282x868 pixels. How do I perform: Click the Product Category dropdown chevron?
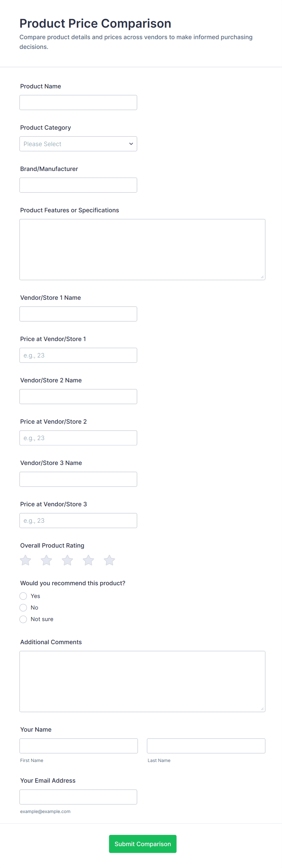click(x=131, y=144)
